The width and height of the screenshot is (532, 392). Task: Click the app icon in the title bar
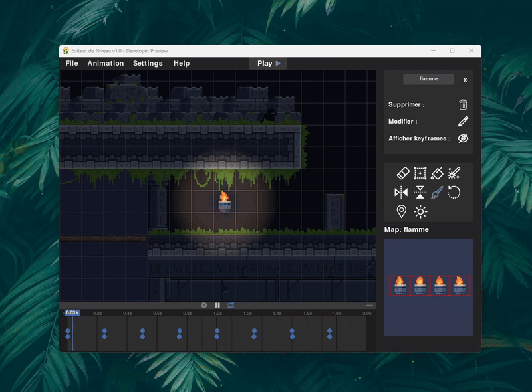(66, 51)
